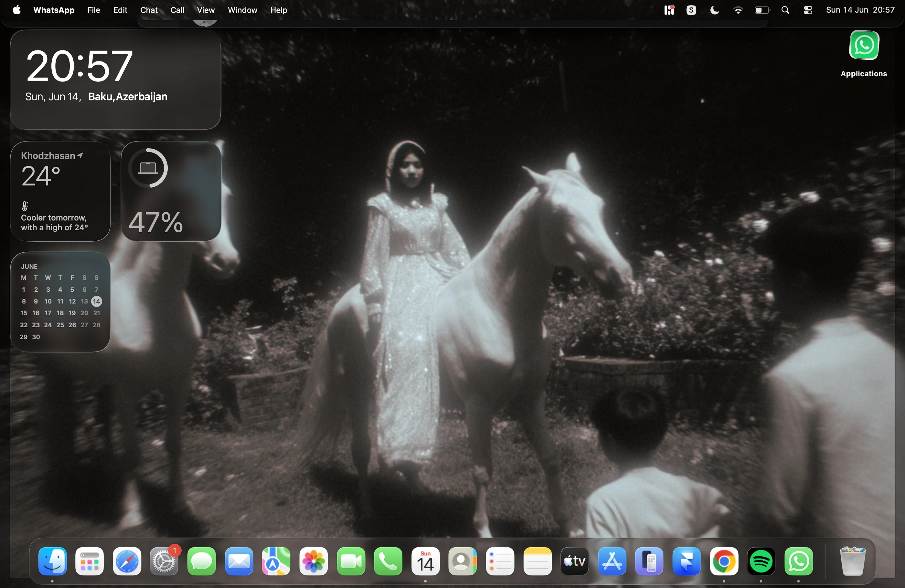Open the Wi-Fi status menu

pyautogui.click(x=738, y=10)
